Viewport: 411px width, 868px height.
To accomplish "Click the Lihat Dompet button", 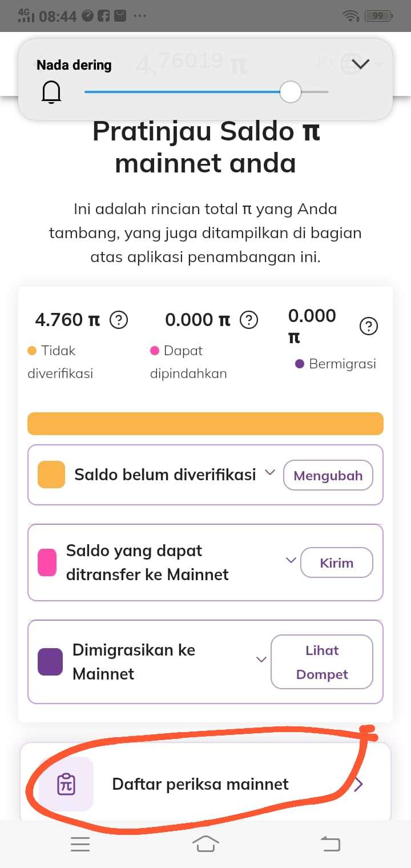I will point(322,662).
